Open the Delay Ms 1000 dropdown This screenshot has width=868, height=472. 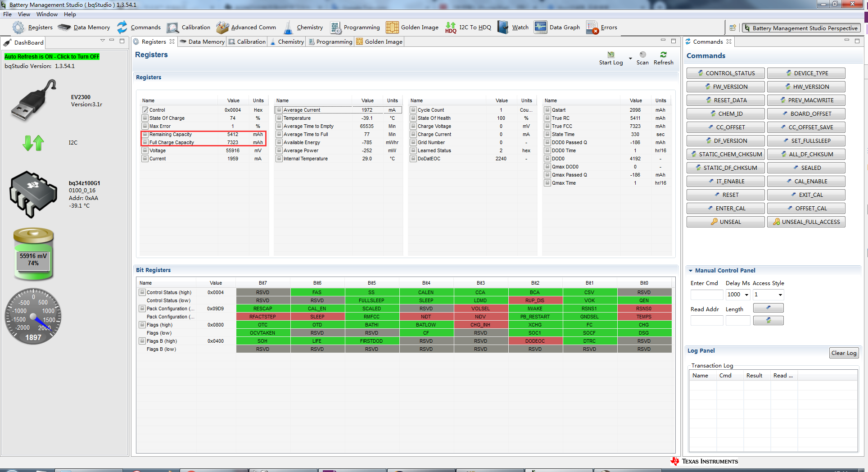pos(746,295)
